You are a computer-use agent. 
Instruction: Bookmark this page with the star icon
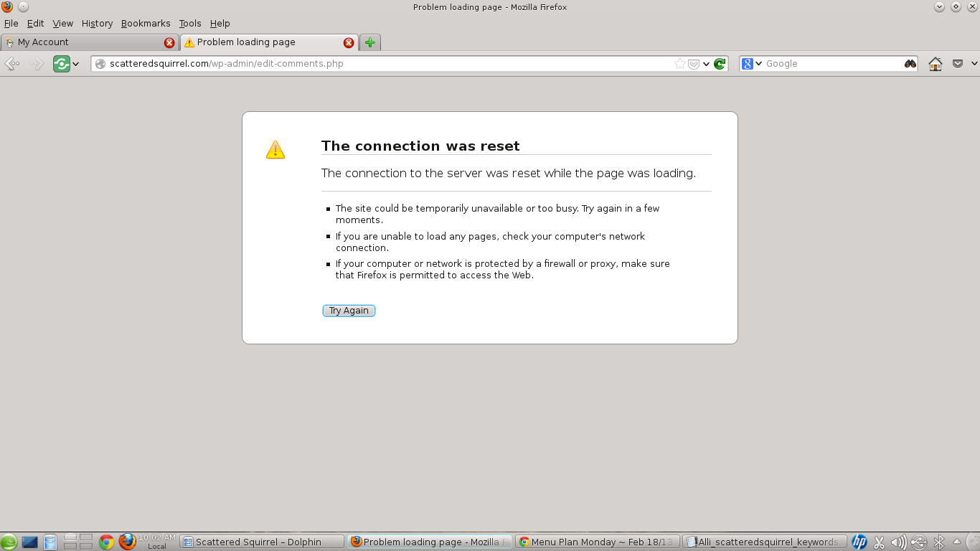679,64
